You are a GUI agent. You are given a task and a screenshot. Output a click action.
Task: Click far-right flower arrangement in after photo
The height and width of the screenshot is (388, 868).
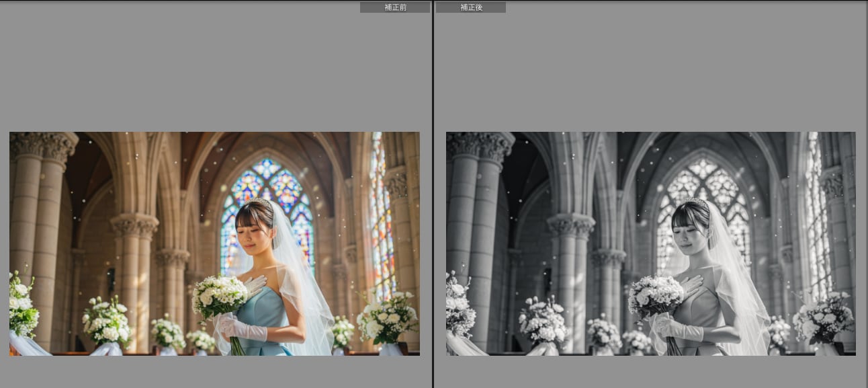point(824,318)
